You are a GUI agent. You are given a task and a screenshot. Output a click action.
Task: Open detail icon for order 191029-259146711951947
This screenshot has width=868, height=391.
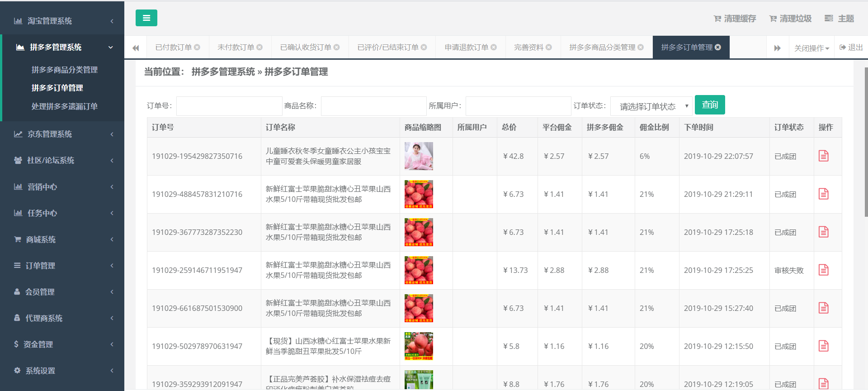pos(823,270)
